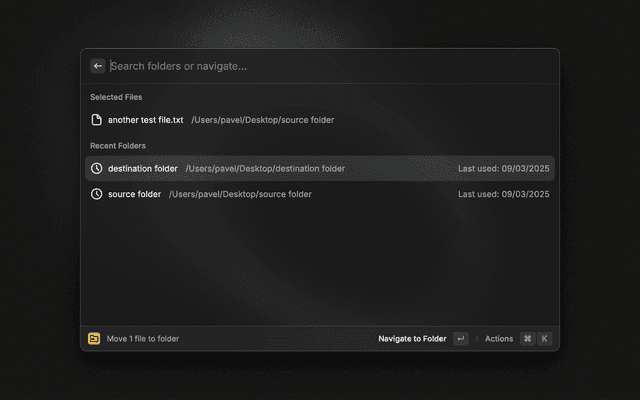Image resolution: width=640 pixels, height=400 pixels.
Task: Click the Command key shortcut icon
Action: coord(527,339)
